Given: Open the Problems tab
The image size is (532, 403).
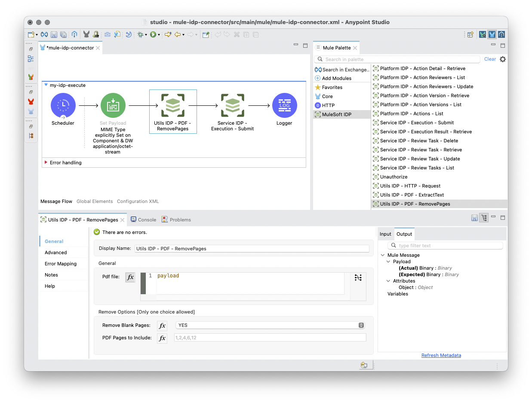Looking at the screenshot, I should 176,219.
